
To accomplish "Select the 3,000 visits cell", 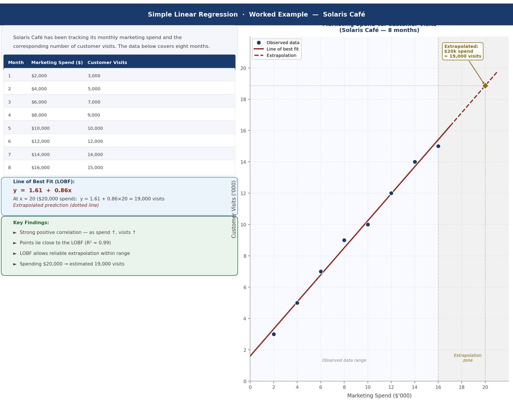I will (x=94, y=76).
